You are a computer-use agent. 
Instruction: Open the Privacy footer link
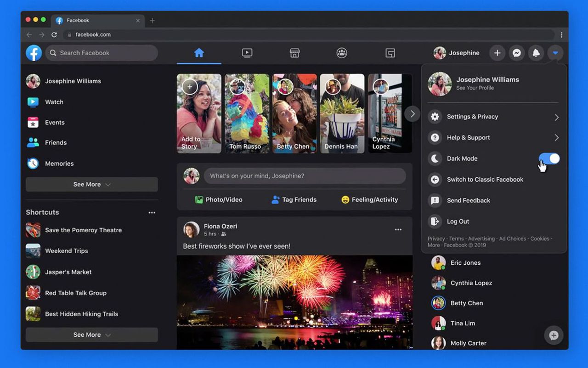pyautogui.click(x=436, y=239)
